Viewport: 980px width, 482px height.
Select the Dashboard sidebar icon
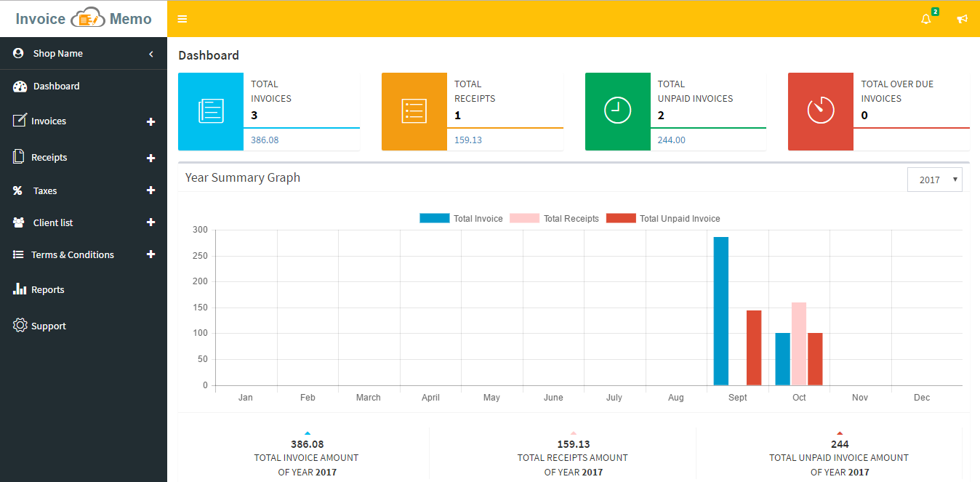tap(17, 86)
